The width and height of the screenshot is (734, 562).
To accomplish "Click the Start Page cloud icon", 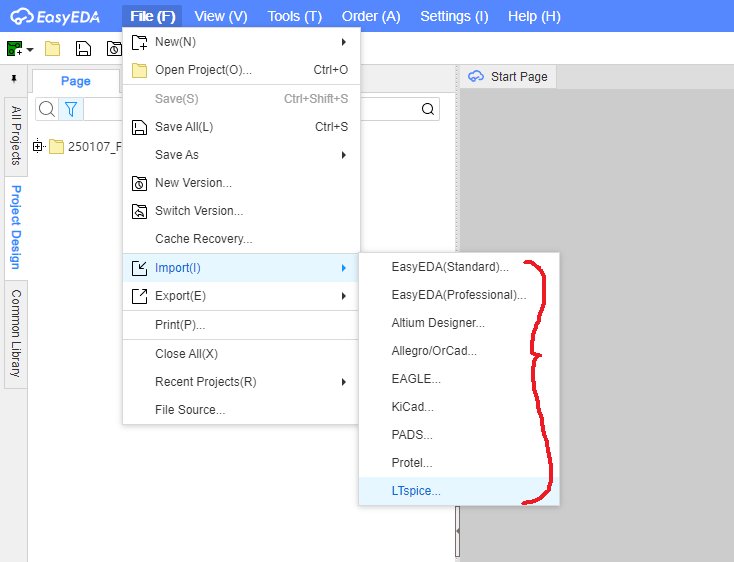I will tap(476, 76).
